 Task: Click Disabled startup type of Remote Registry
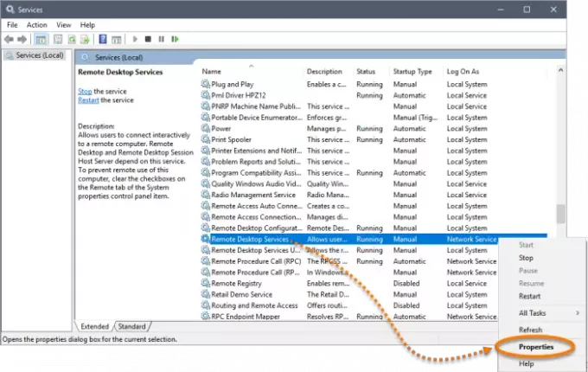(x=406, y=283)
